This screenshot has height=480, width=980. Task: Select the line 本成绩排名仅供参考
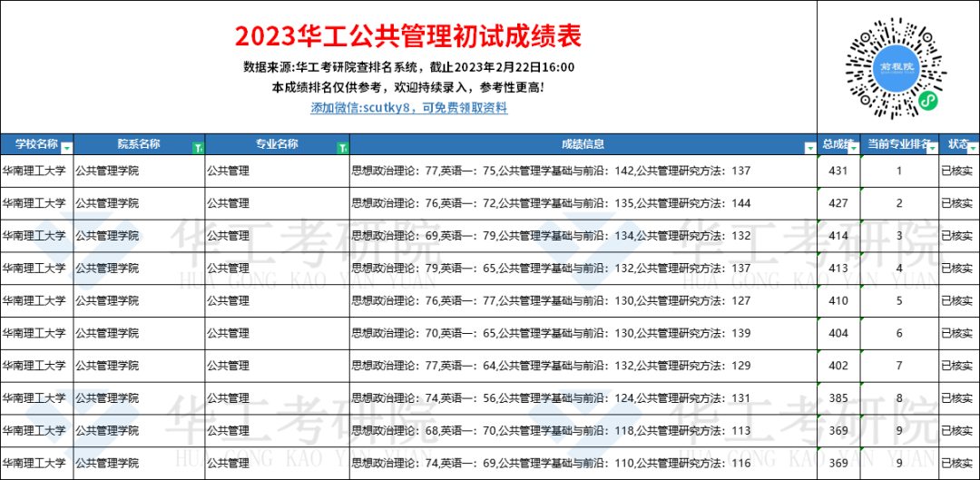click(x=408, y=87)
